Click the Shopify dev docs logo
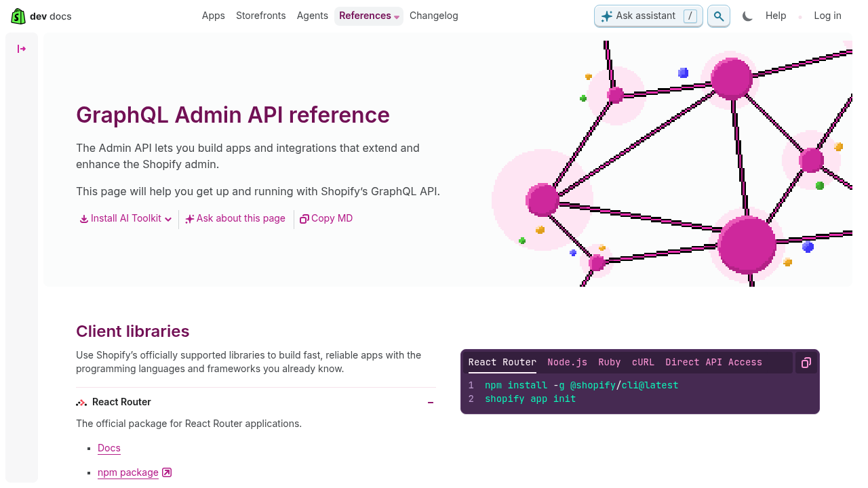This screenshot has height=488, width=868. tap(41, 16)
